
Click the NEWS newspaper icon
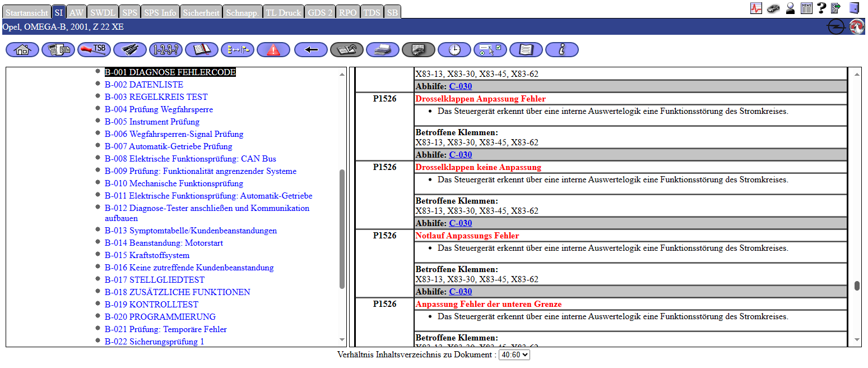[x=807, y=8]
